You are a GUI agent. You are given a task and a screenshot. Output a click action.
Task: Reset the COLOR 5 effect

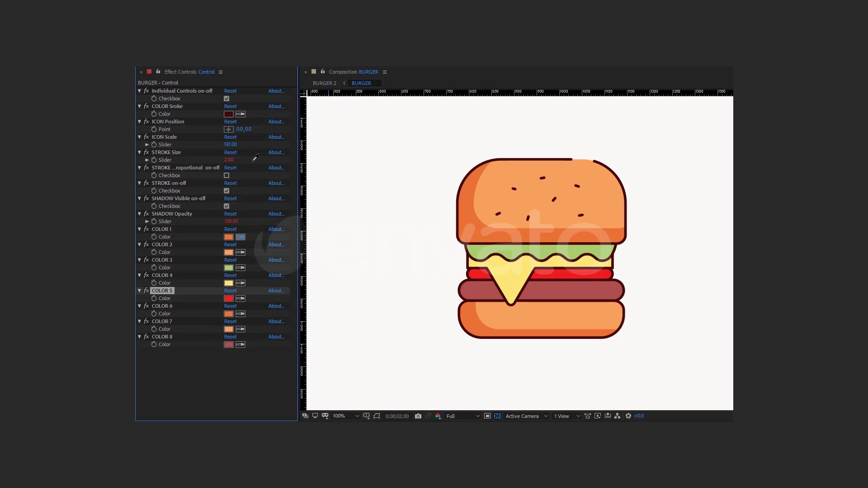point(230,290)
